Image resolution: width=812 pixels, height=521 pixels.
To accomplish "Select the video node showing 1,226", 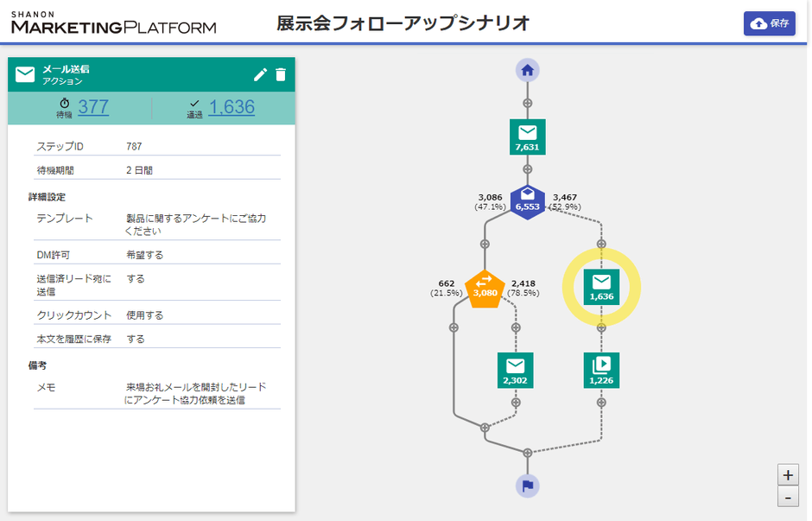I will click(601, 370).
